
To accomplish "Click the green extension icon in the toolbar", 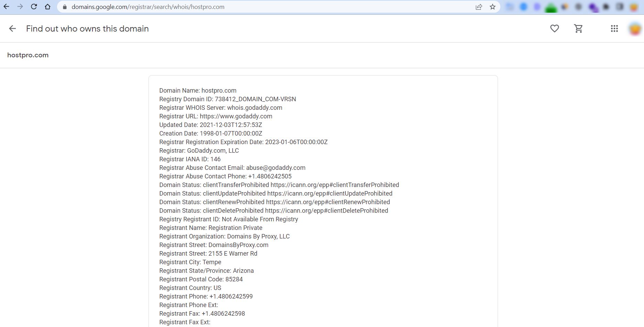I will 551,7.
